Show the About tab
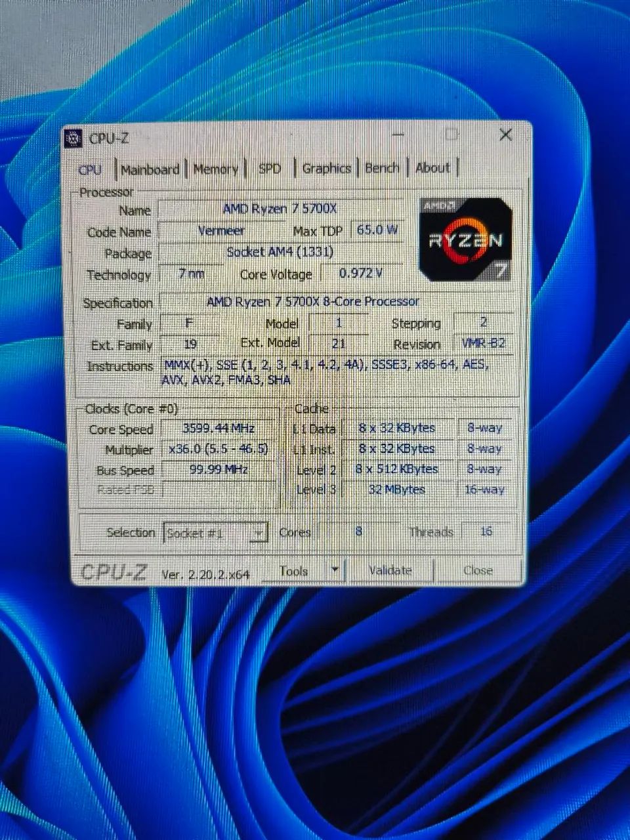The image size is (630, 840). coord(432,167)
